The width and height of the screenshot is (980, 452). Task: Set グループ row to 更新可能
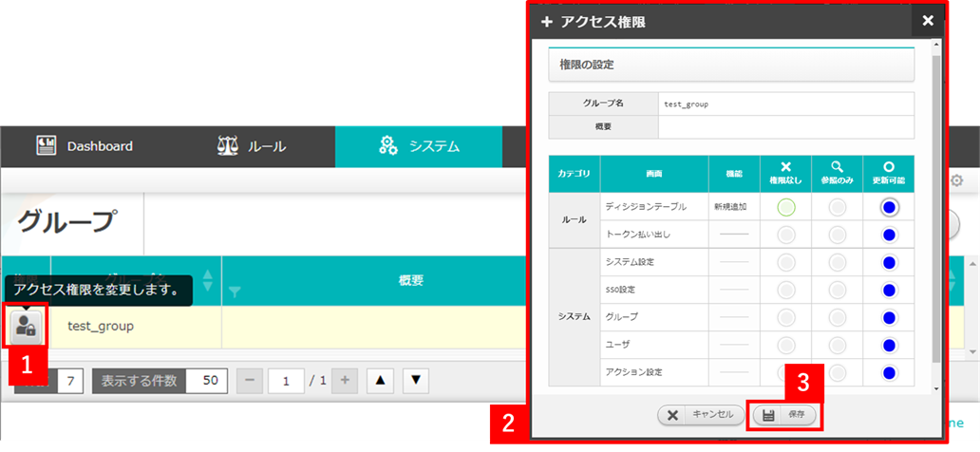(x=890, y=317)
